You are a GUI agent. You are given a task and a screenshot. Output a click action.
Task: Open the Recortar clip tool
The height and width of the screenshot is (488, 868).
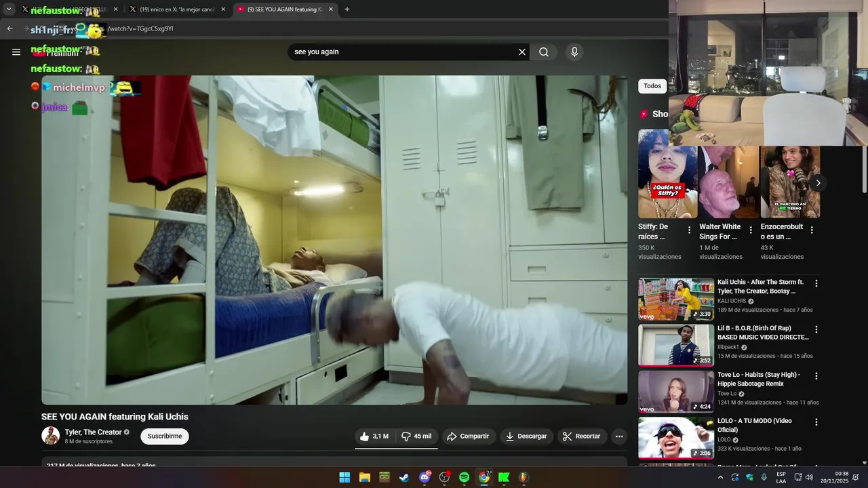pos(582,436)
